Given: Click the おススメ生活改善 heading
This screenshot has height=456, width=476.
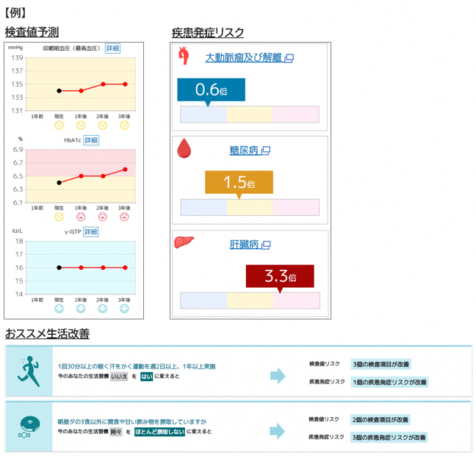Looking at the screenshot, I should tap(47, 333).
